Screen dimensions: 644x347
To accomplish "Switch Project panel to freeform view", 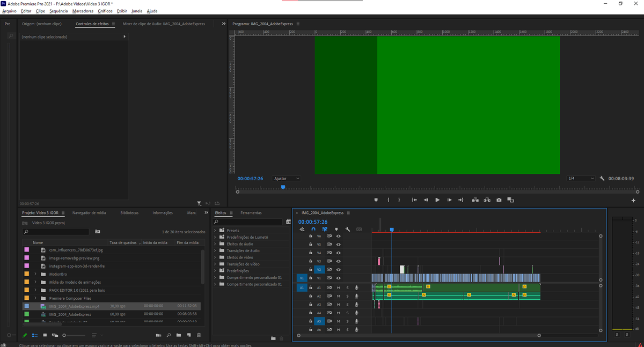I will click(56, 335).
